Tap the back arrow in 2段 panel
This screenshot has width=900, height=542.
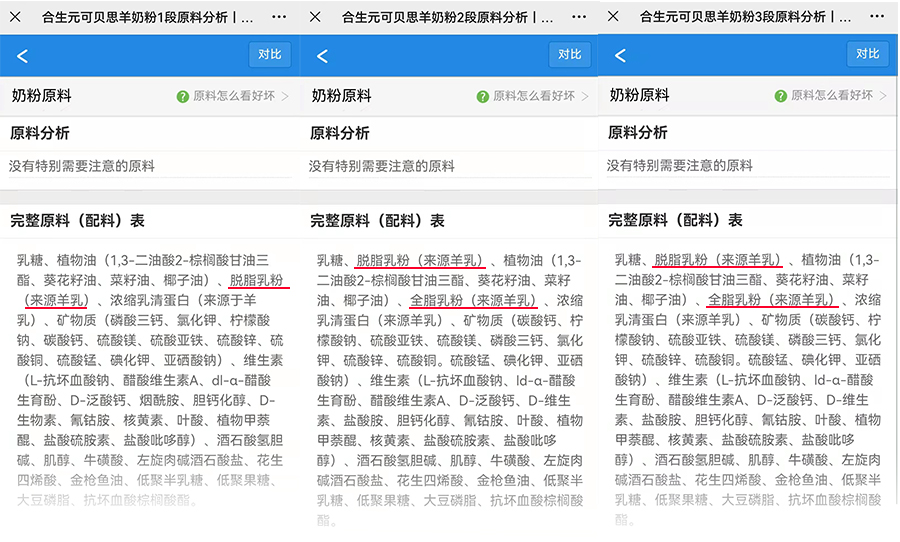pyautogui.click(x=322, y=56)
